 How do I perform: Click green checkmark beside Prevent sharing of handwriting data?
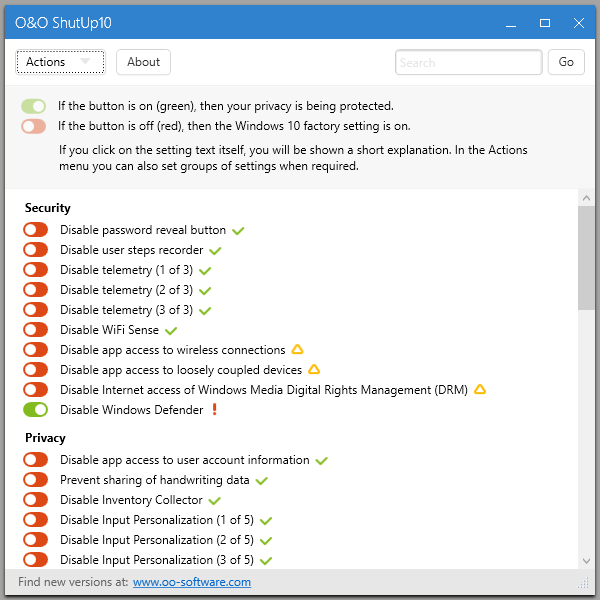pyautogui.click(x=262, y=481)
